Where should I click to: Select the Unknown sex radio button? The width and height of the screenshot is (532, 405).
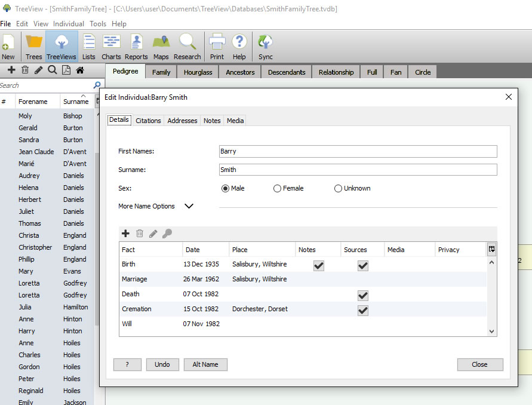pos(338,188)
